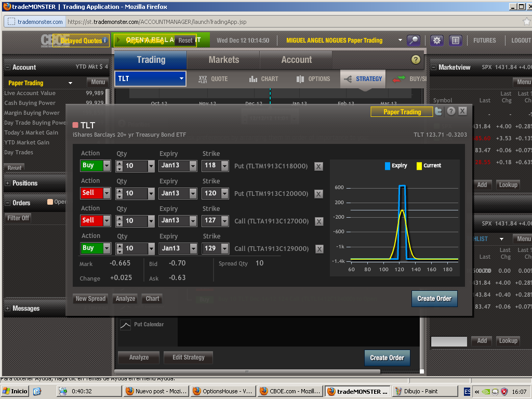
Task: Remove the Call 127 leg
Action: pyautogui.click(x=319, y=221)
